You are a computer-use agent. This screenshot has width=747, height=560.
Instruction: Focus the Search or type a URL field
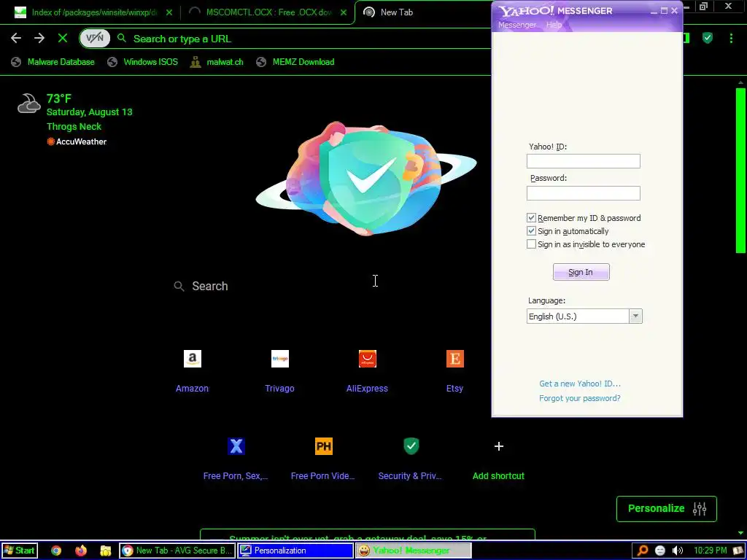pyautogui.click(x=305, y=39)
